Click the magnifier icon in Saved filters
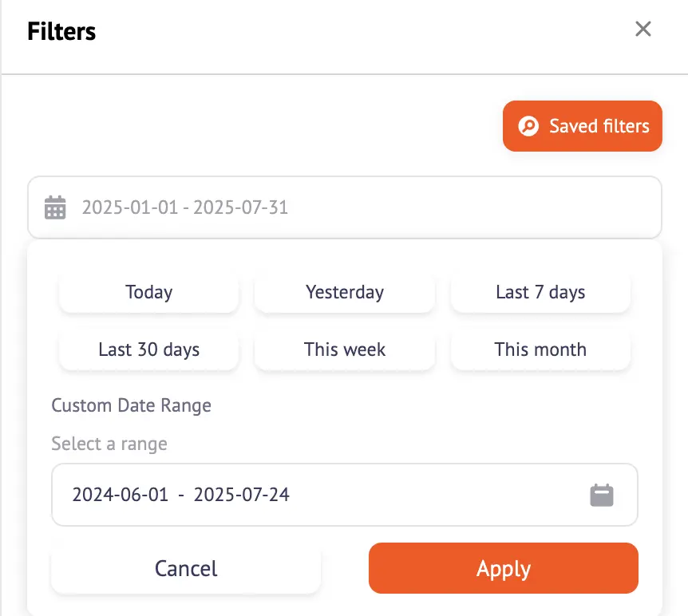Image resolution: width=688 pixels, height=616 pixels. tap(528, 126)
